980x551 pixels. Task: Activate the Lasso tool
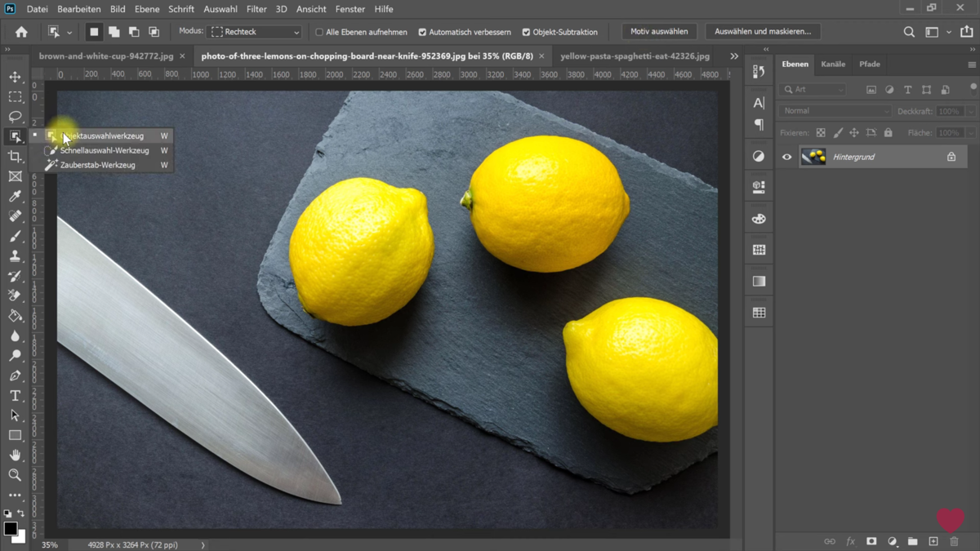point(15,116)
